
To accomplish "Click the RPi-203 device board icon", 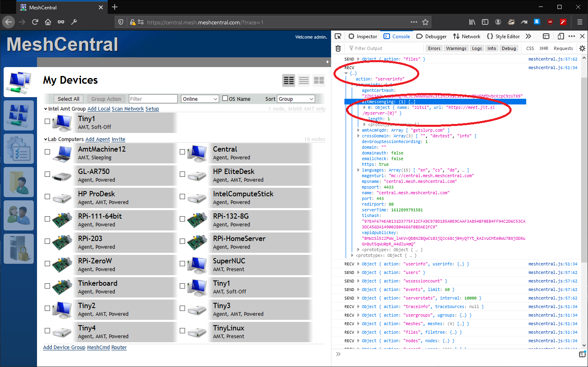I will (x=62, y=243).
